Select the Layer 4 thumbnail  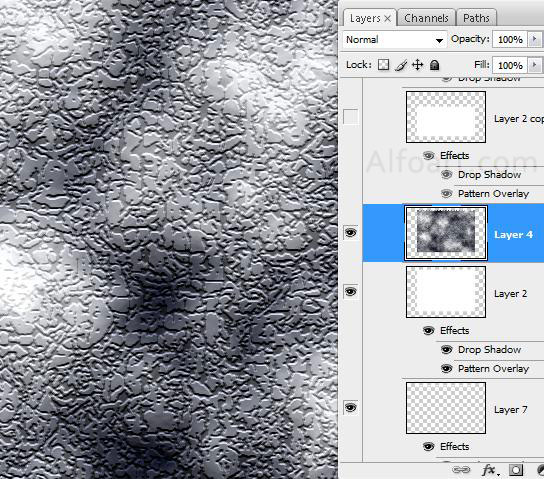[x=446, y=233]
